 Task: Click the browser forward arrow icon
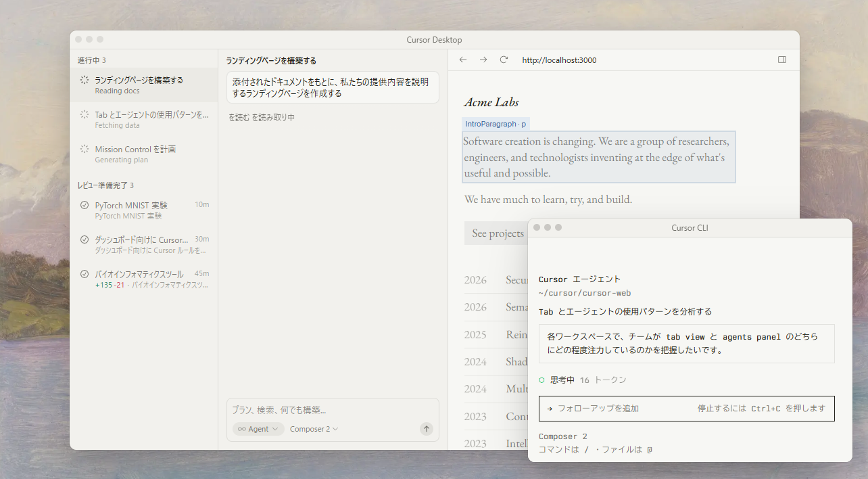point(483,60)
